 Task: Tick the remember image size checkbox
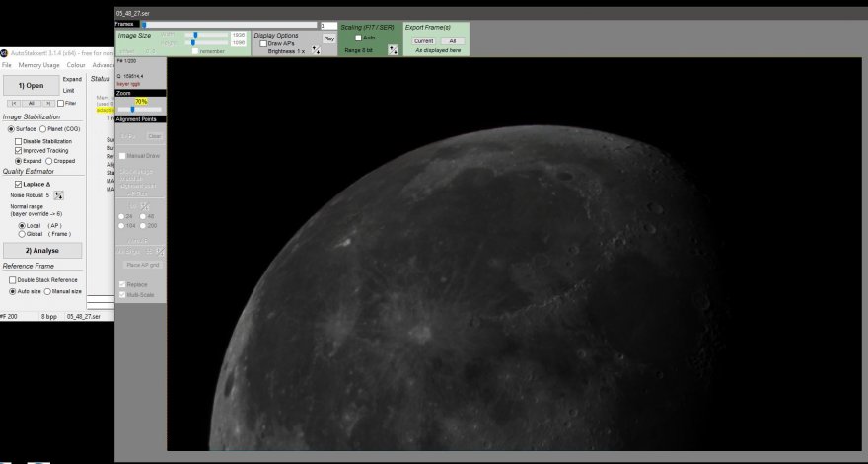195,51
